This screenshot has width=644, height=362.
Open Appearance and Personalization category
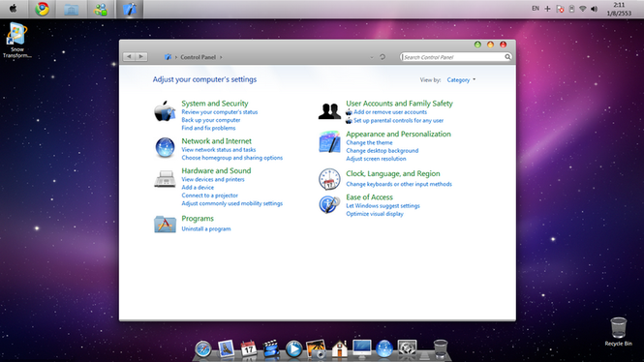[398, 135]
